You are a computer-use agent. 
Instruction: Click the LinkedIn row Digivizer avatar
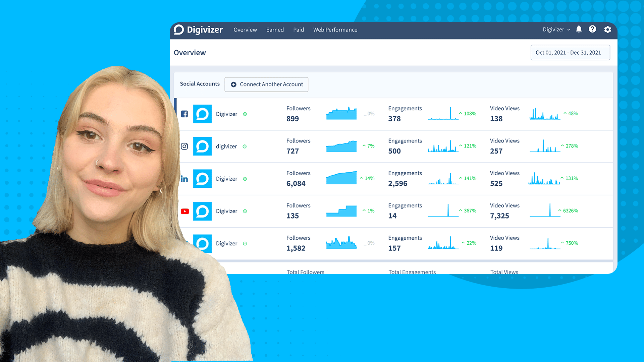(x=202, y=179)
